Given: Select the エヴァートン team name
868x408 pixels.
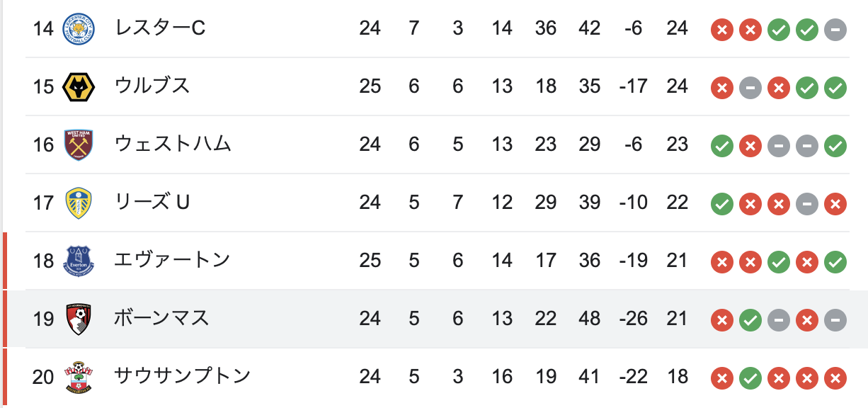Looking at the screenshot, I should point(173,260).
